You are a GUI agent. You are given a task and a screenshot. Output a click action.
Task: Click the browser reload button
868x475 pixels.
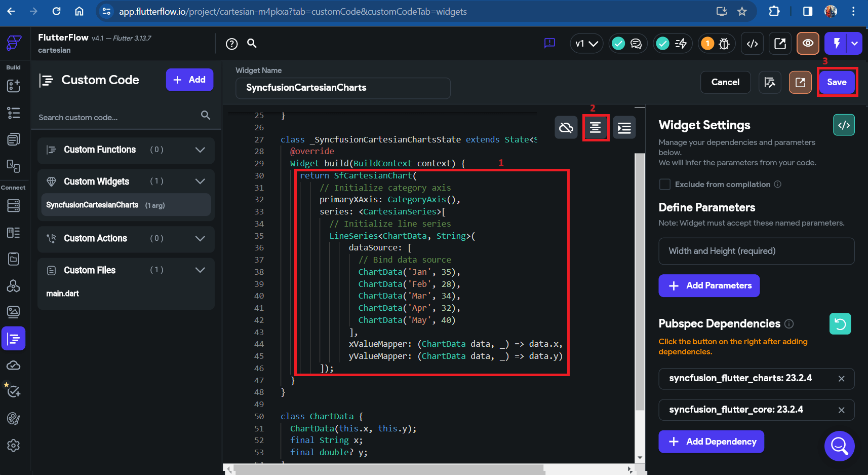56,11
